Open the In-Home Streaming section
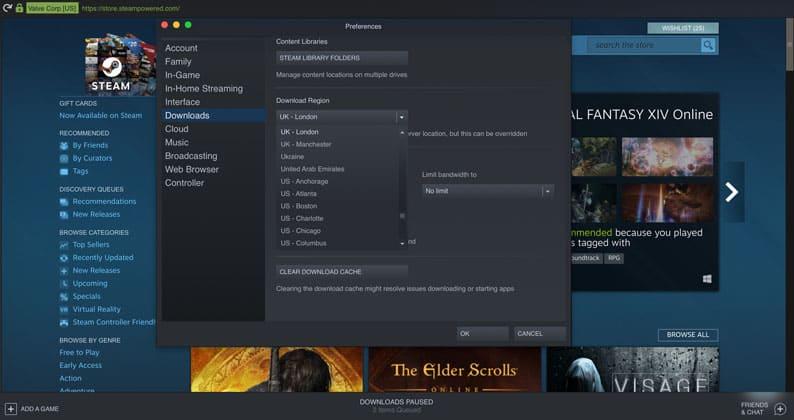Viewport: 794px width, 420px height. click(204, 89)
